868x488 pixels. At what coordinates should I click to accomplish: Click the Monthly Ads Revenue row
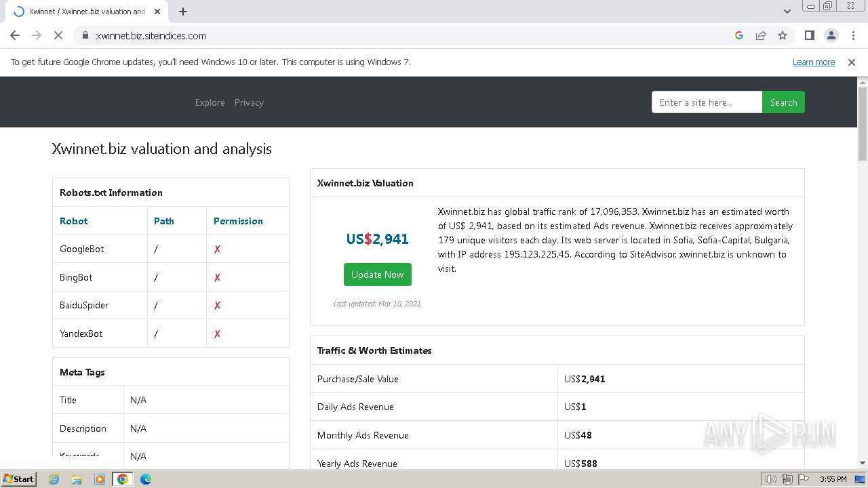coord(557,435)
